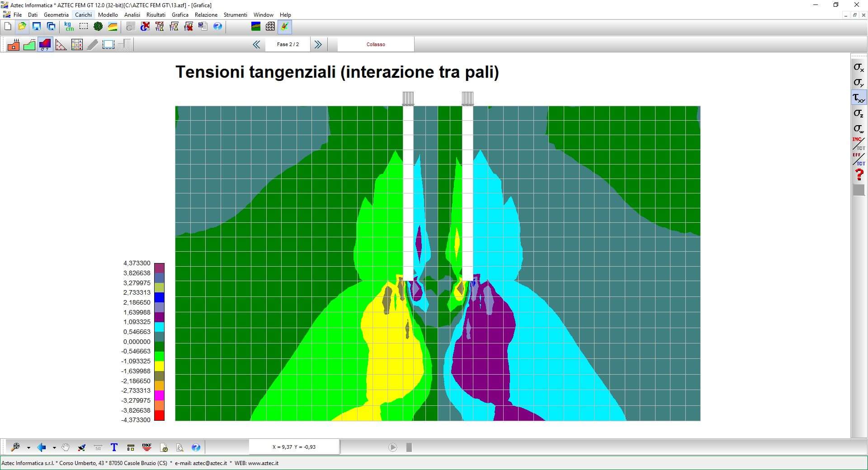
Task: Select the blue T text tool
Action: 114,447
